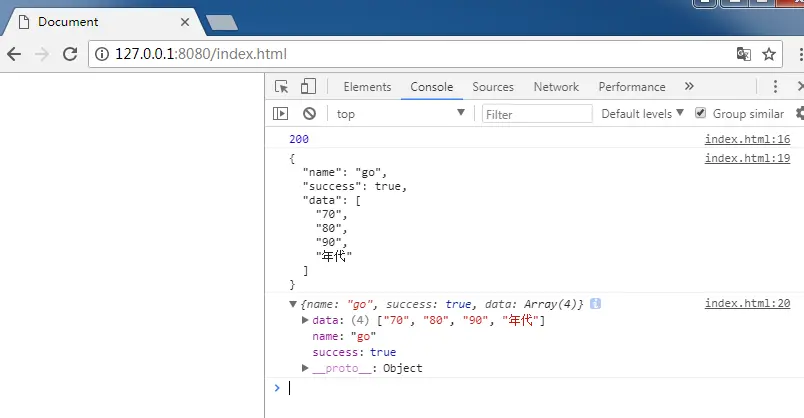Activate the DevTools inspect element picker
The height and width of the screenshot is (418, 804).
click(282, 87)
